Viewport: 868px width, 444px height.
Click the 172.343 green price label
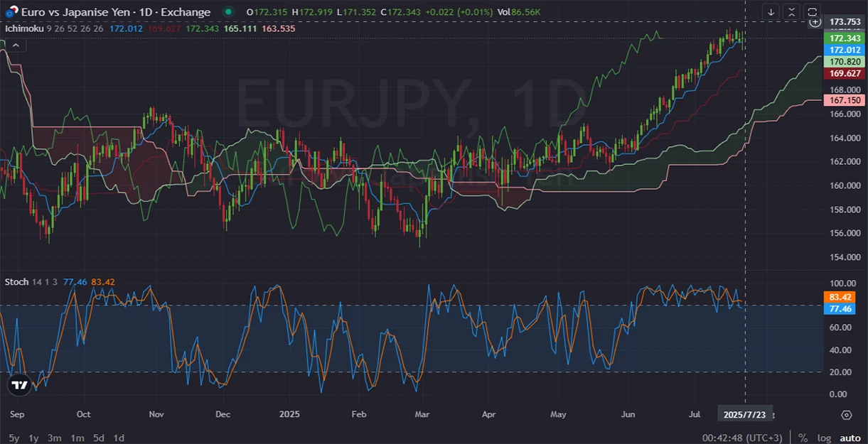pyautogui.click(x=843, y=38)
